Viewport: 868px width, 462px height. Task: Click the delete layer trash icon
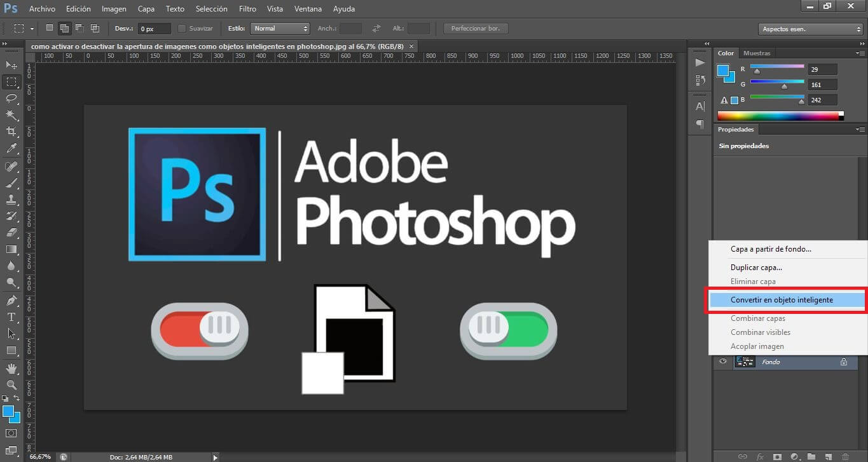point(845,456)
